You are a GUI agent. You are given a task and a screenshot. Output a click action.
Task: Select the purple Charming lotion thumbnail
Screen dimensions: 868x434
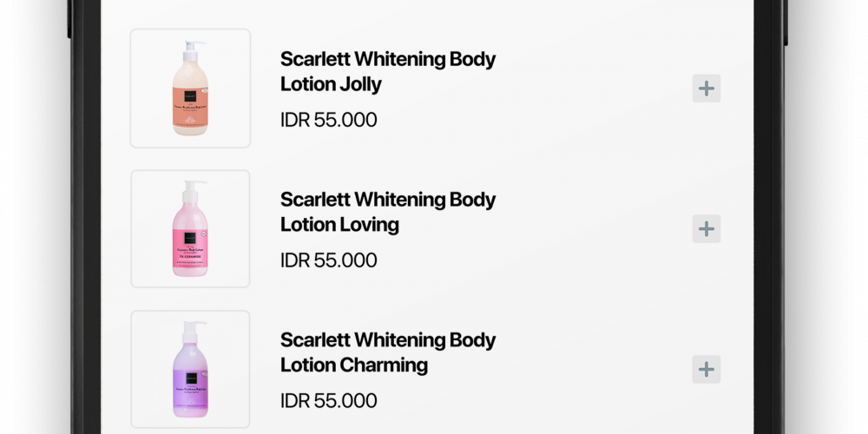[190, 370]
